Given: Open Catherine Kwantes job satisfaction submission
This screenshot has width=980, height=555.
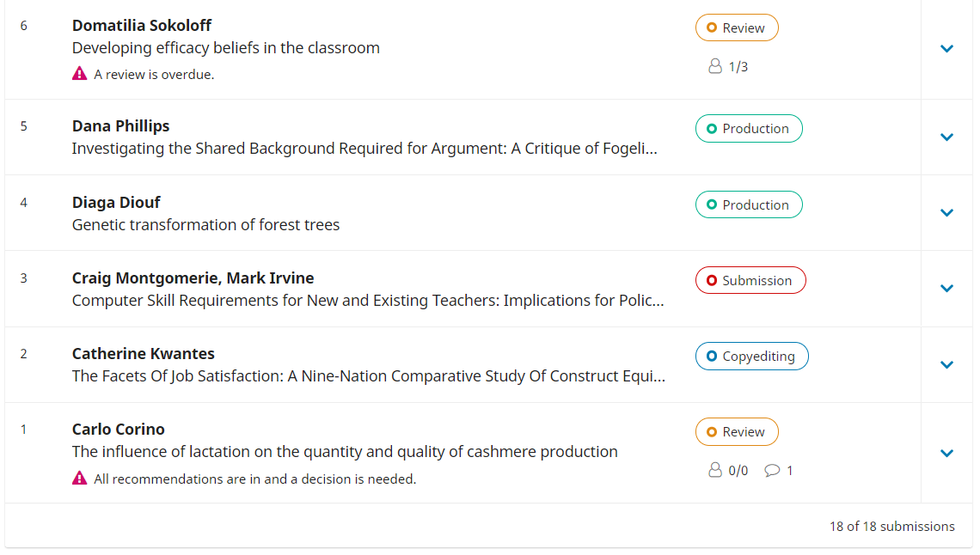Looking at the screenshot, I should point(368,376).
